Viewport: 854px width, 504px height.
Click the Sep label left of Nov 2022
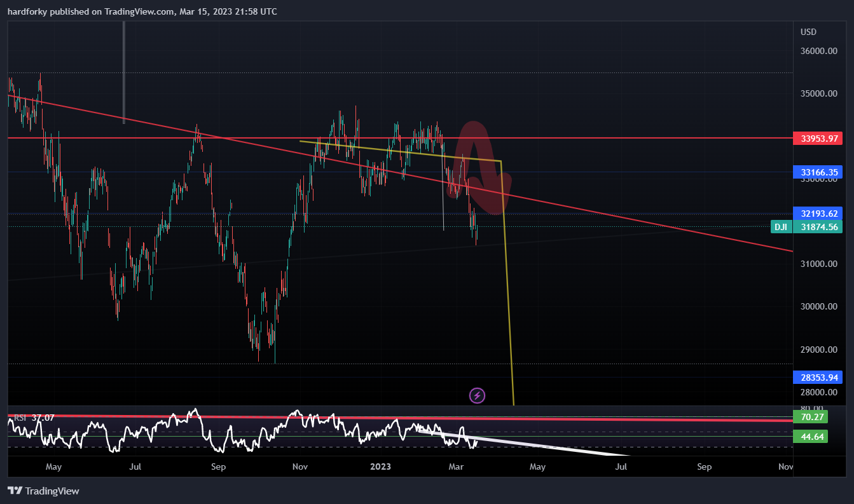pos(218,467)
